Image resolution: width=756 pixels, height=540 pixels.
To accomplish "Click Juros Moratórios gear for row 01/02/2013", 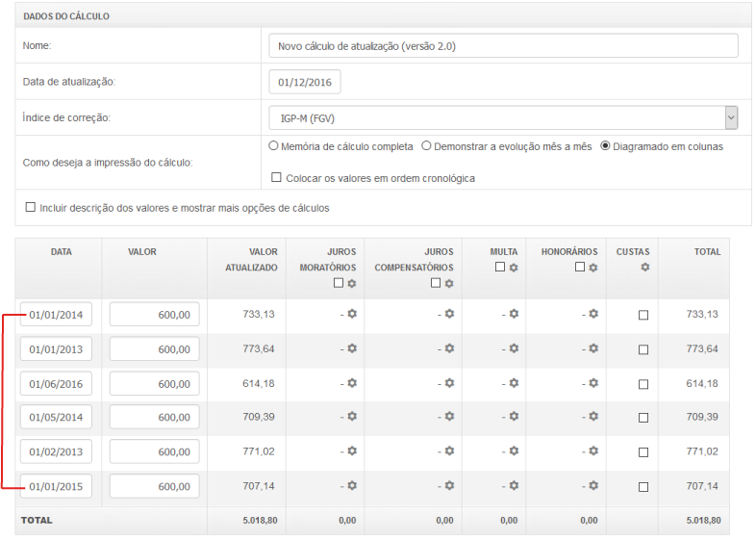I will [352, 450].
